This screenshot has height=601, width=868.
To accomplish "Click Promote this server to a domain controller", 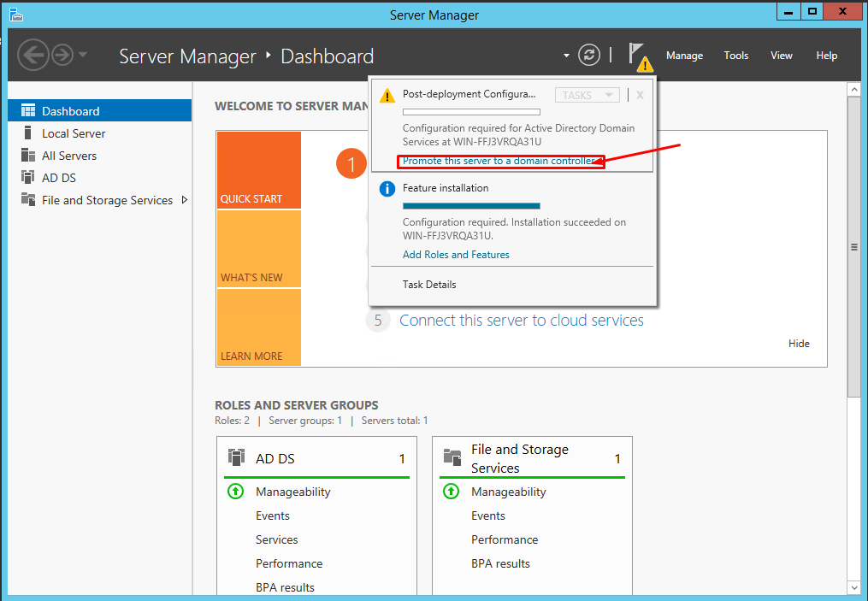I will click(499, 161).
